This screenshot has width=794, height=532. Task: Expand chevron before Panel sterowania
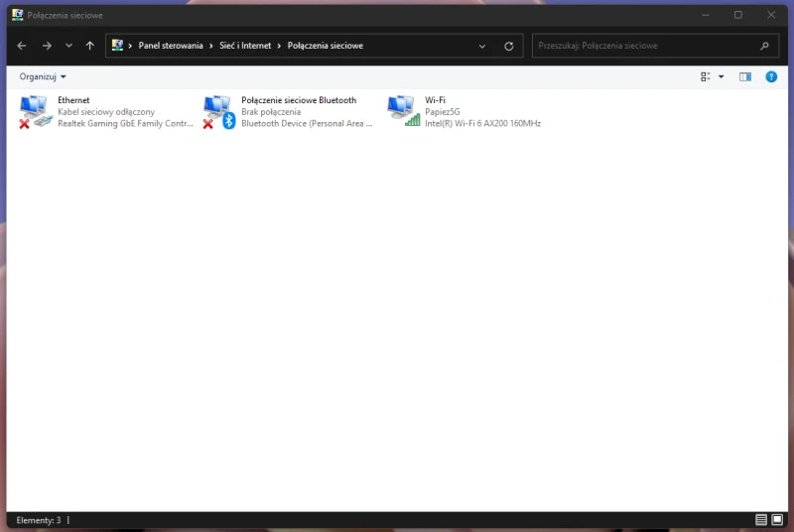click(x=130, y=46)
